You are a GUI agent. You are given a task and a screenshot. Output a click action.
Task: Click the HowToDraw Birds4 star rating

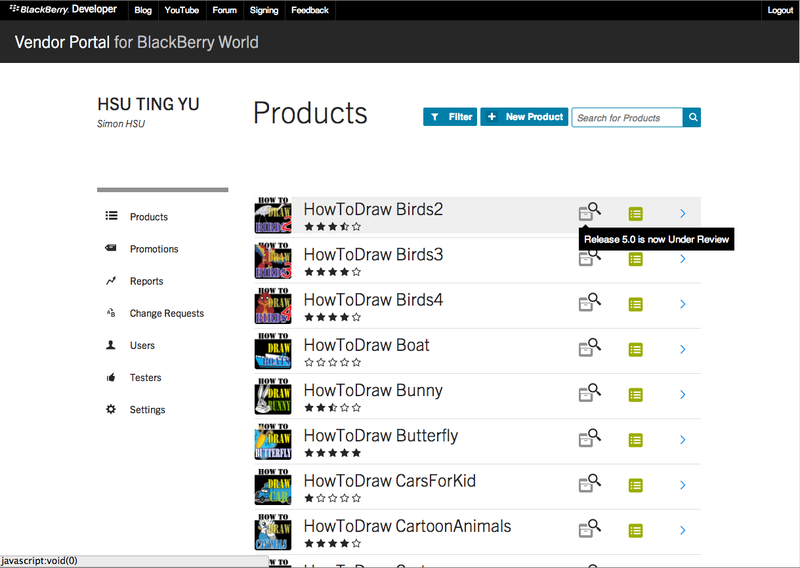333,317
